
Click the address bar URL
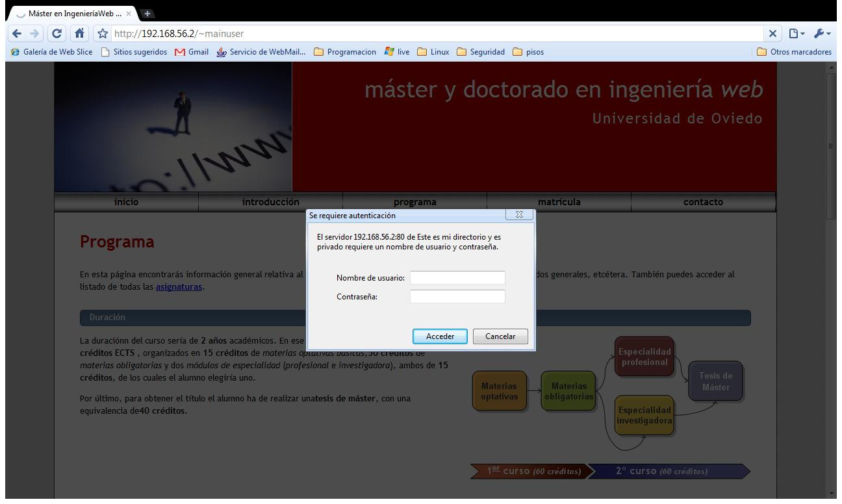(179, 34)
